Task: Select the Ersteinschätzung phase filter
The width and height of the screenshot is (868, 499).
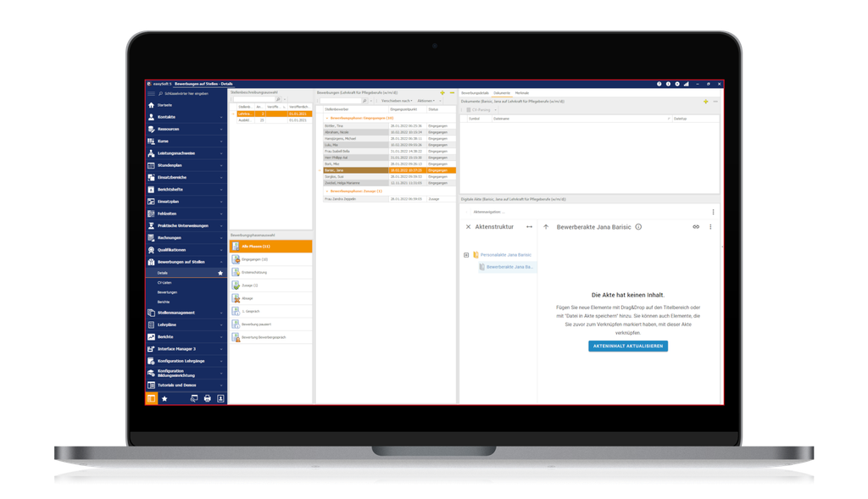Action: click(271, 273)
